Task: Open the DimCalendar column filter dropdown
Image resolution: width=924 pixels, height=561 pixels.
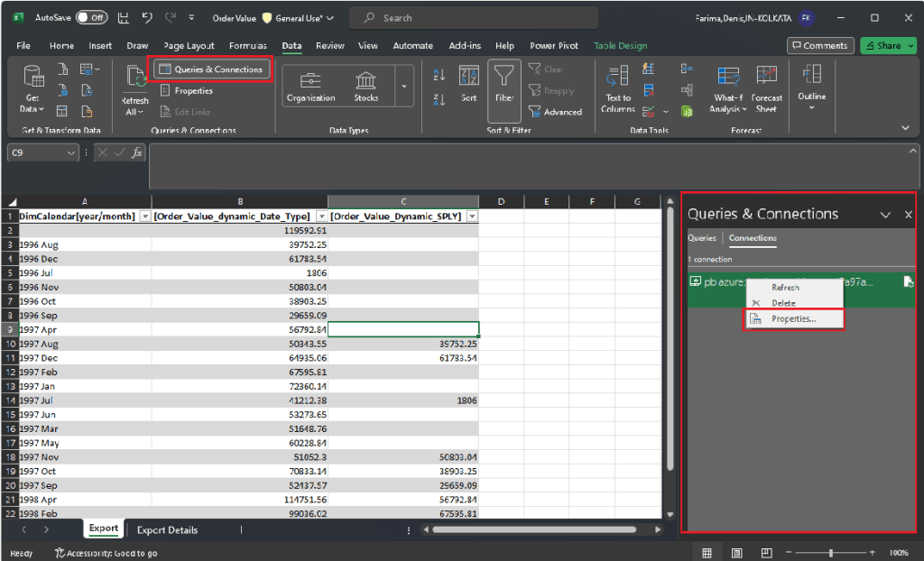Action: (145, 216)
